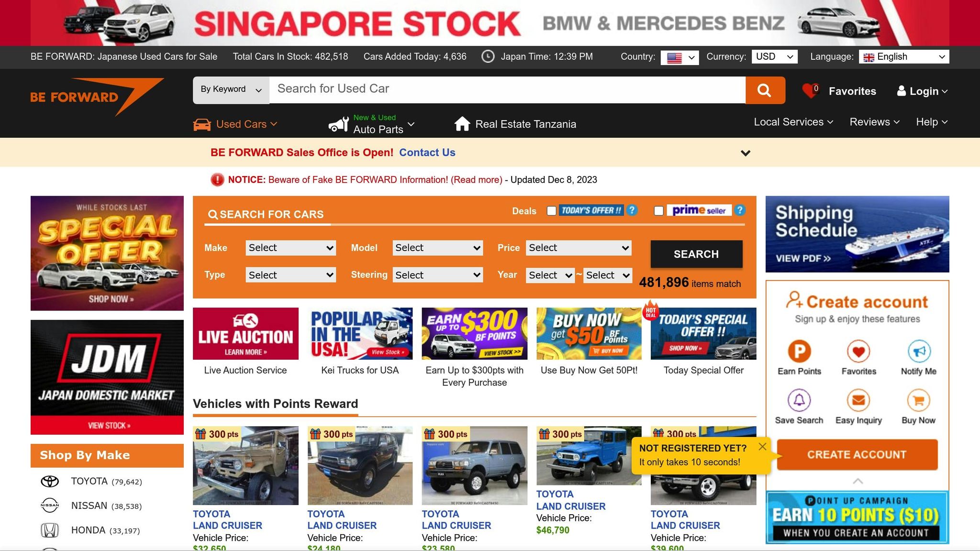Open the Country flag dropdown
The height and width of the screenshot is (551, 980).
[679, 57]
